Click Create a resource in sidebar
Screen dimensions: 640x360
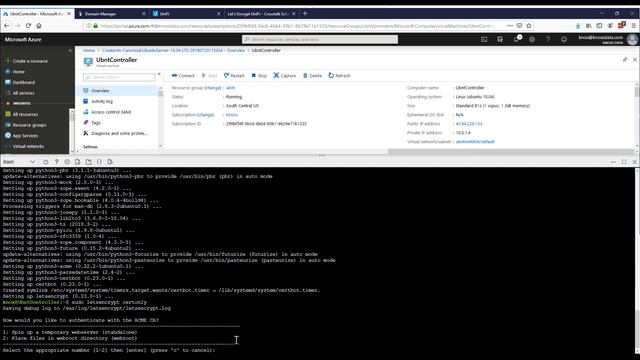[29, 61]
